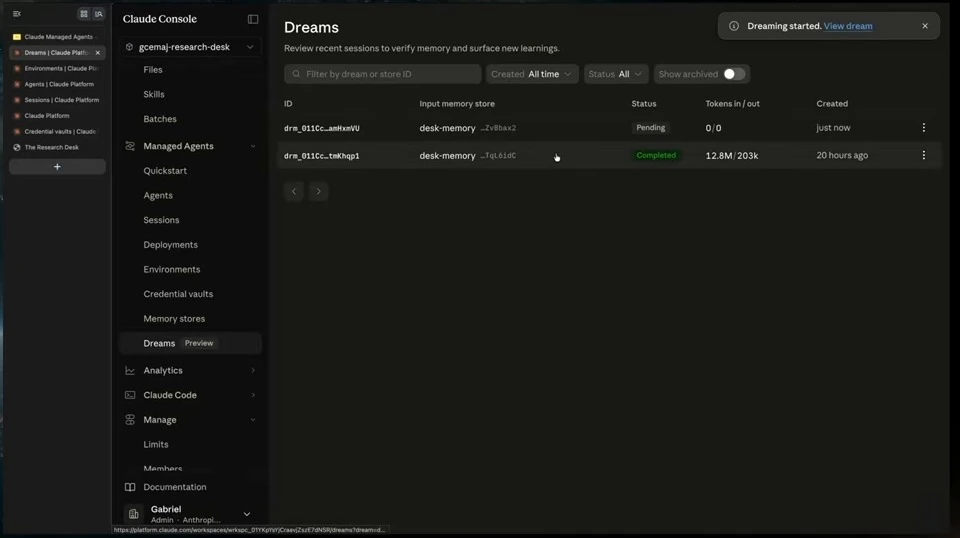Click the info icon in the notification
This screenshot has height=538, width=960.
coord(733,26)
